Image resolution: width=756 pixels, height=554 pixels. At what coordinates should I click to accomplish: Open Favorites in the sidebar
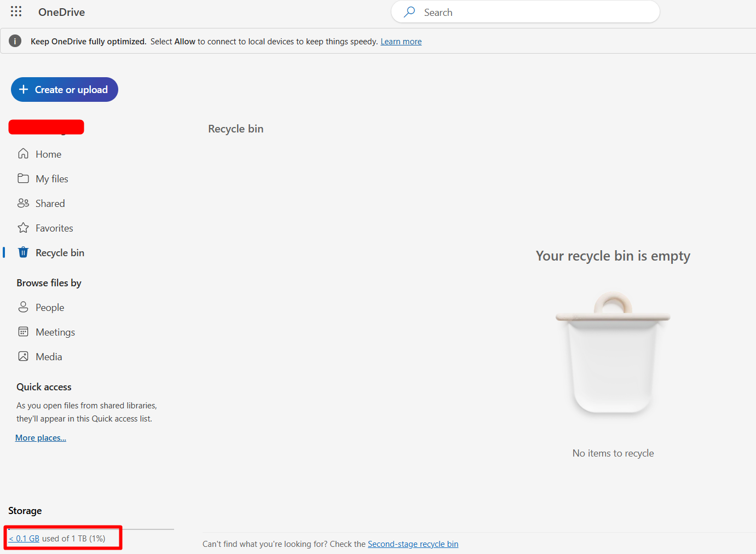point(54,228)
